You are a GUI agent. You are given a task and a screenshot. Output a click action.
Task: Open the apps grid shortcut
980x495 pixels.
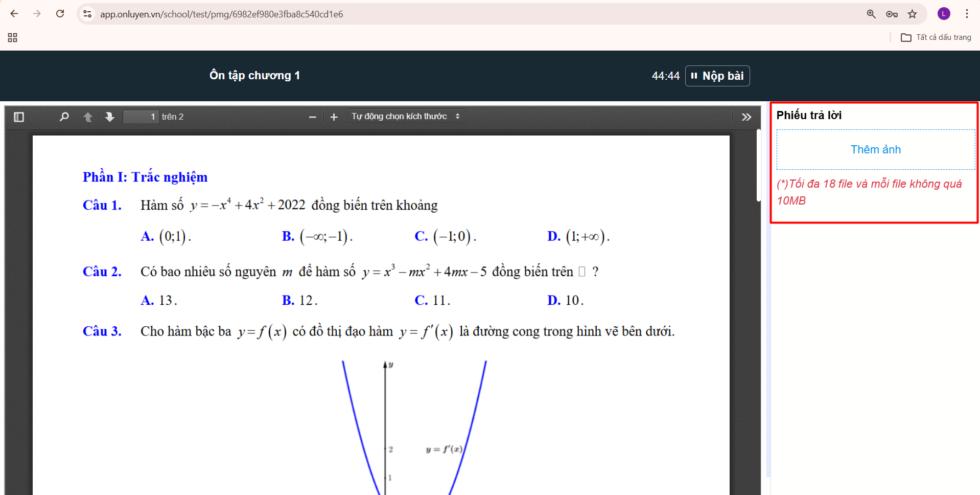tap(13, 37)
